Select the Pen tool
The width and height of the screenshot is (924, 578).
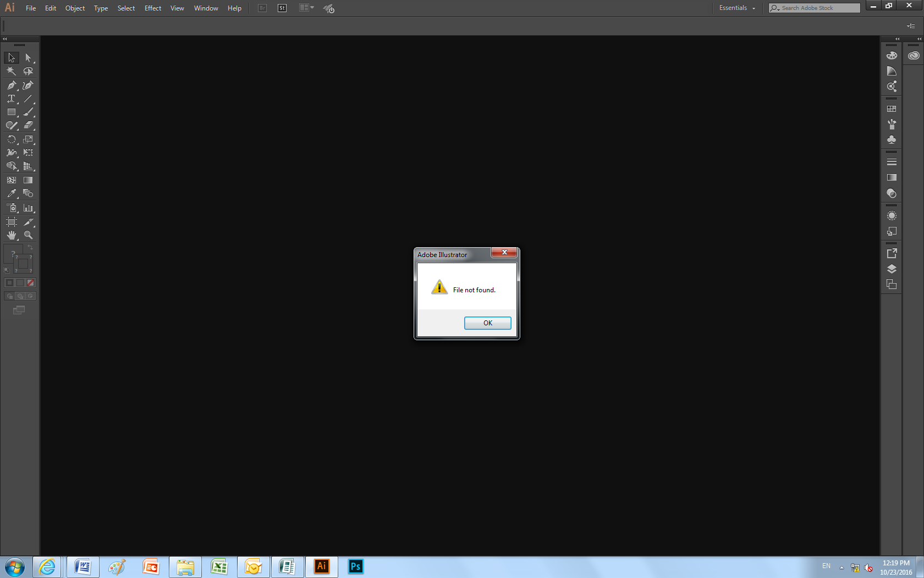[x=11, y=85]
